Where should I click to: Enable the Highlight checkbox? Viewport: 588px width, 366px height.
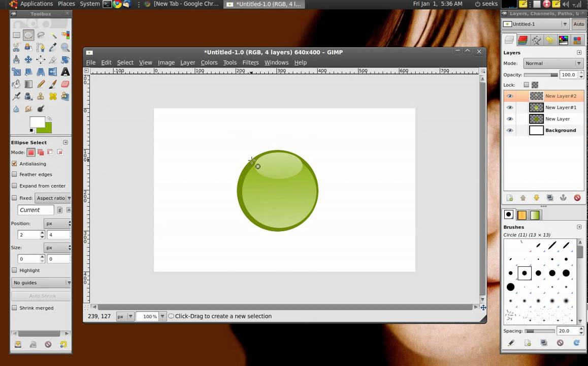pyautogui.click(x=14, y=270)
